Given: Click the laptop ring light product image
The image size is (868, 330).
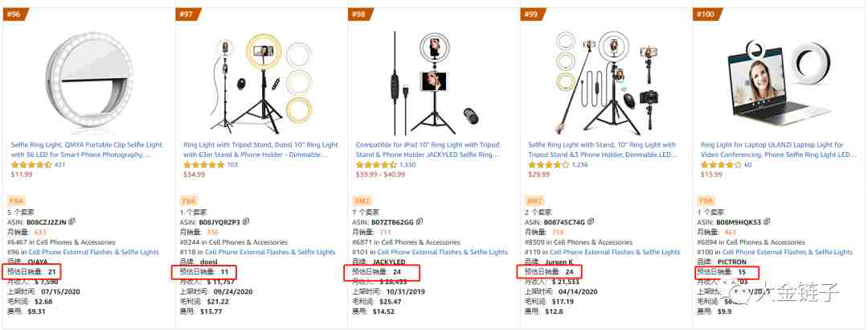Looking at the screenshot, I should pyautogui.click(x=778, y=83).
